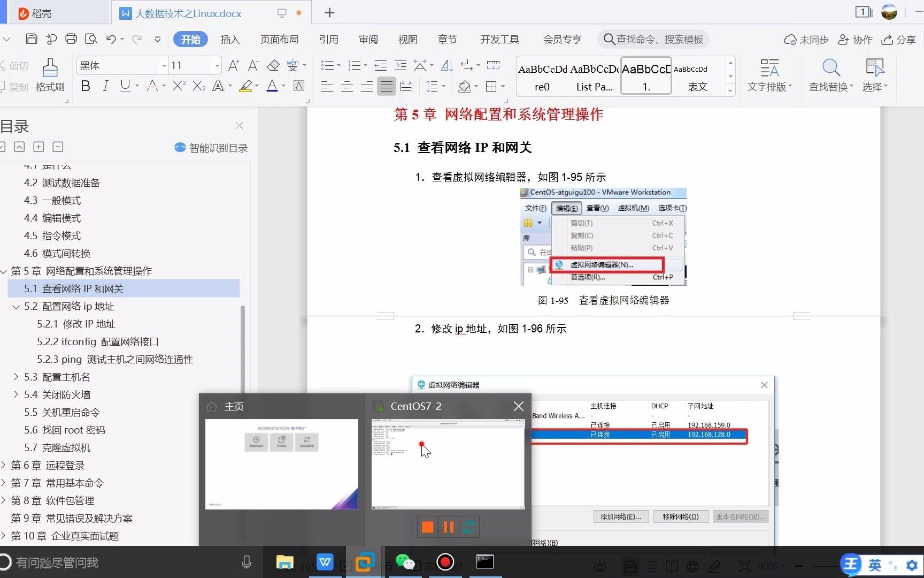
Task: Toggle justified paragraph alignment
Action: 386,86
